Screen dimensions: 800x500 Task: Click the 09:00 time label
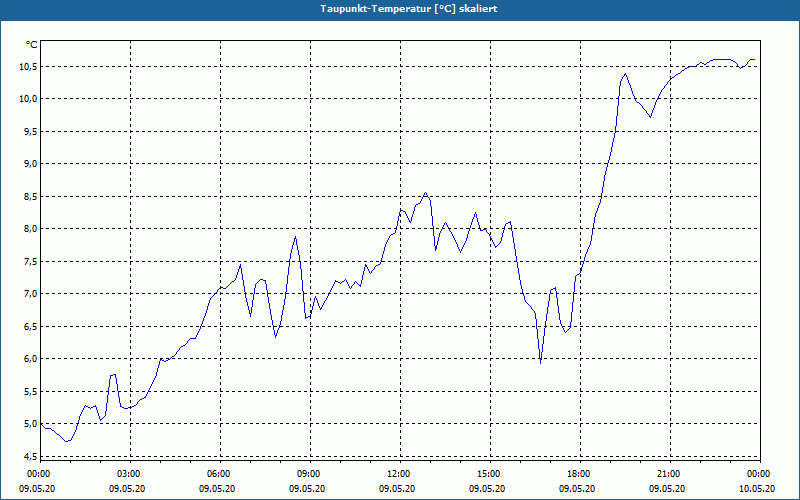[x=310, y=474]
